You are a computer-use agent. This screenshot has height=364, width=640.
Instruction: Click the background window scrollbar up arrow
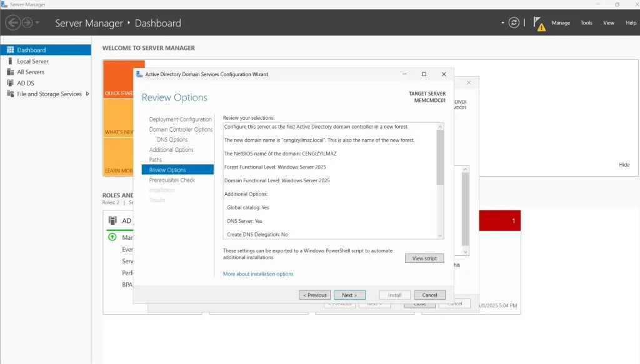(x=465, y=169)
